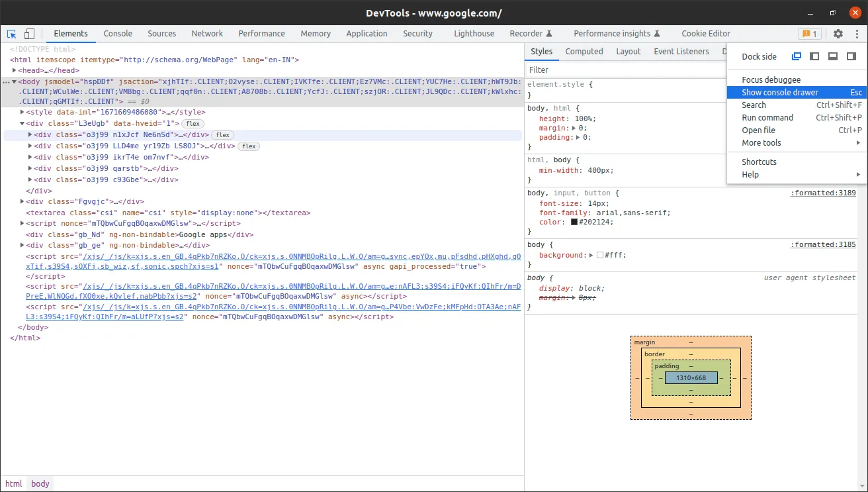Switch to the Console tab
The height and width of the screenshot is (492, 868).
(x=118, y=34)
